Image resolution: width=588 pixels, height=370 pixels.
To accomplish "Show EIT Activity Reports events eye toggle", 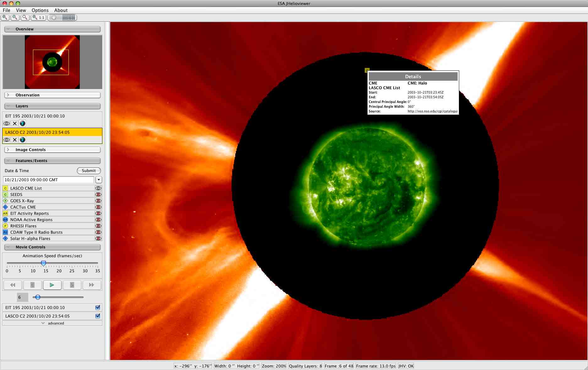I will tap(98, 213).
